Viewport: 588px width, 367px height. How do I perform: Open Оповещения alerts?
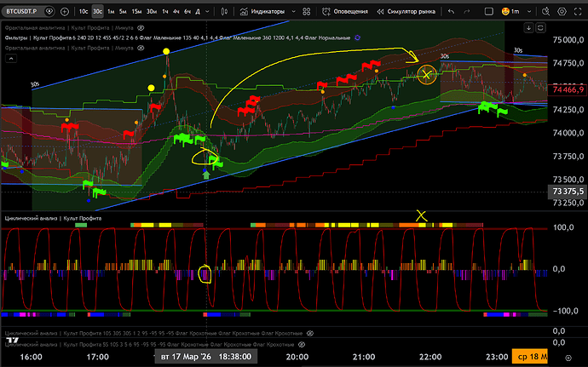(345, 12)
